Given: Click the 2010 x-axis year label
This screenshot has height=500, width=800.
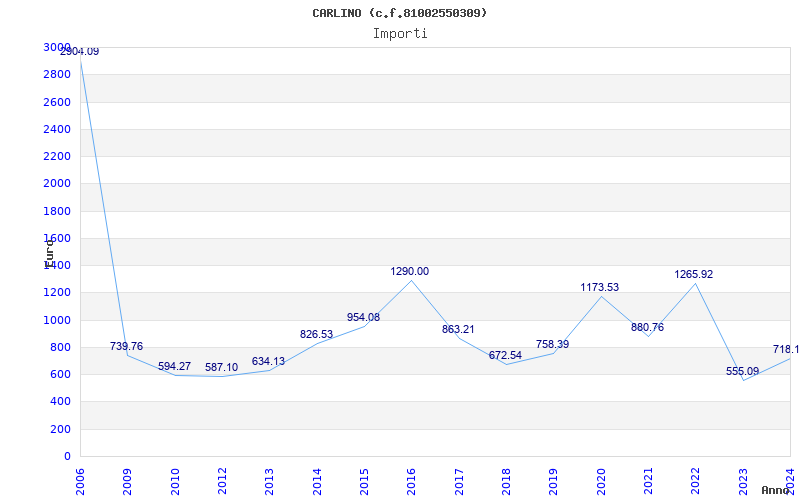Looking at the screenshot, I should point(175,482).
